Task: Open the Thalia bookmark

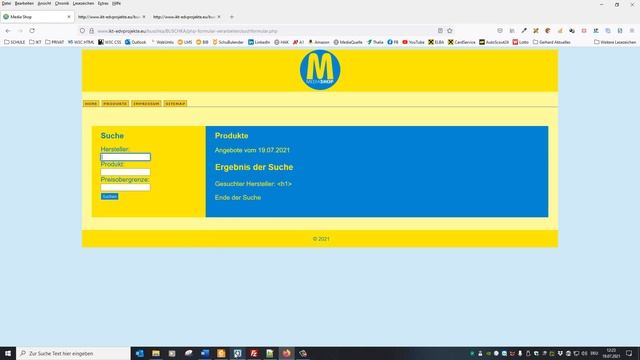Action: (375, 42)
